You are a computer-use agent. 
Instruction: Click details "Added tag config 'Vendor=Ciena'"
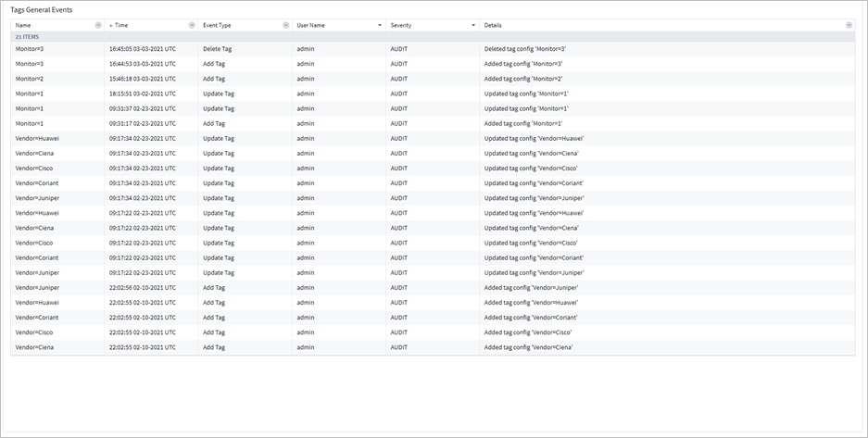point(528,347)
